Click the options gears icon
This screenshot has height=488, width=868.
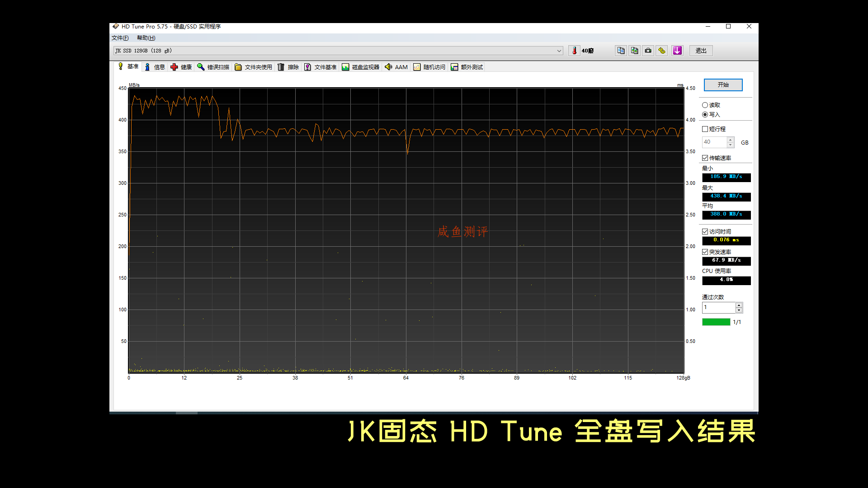[662, 51]
